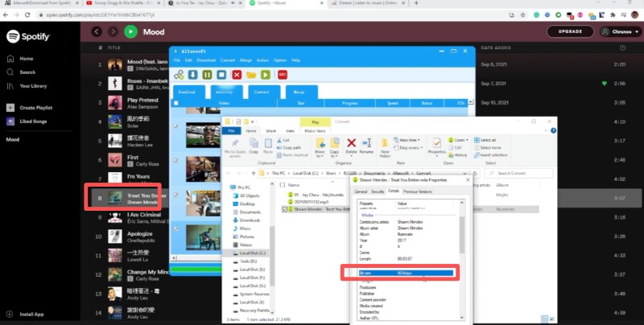The height and width of the screenshot is (325, 644).
Task: Click the Allavsoft paste URL link icon
Action: pyautogui.click(x=179, y=75)
